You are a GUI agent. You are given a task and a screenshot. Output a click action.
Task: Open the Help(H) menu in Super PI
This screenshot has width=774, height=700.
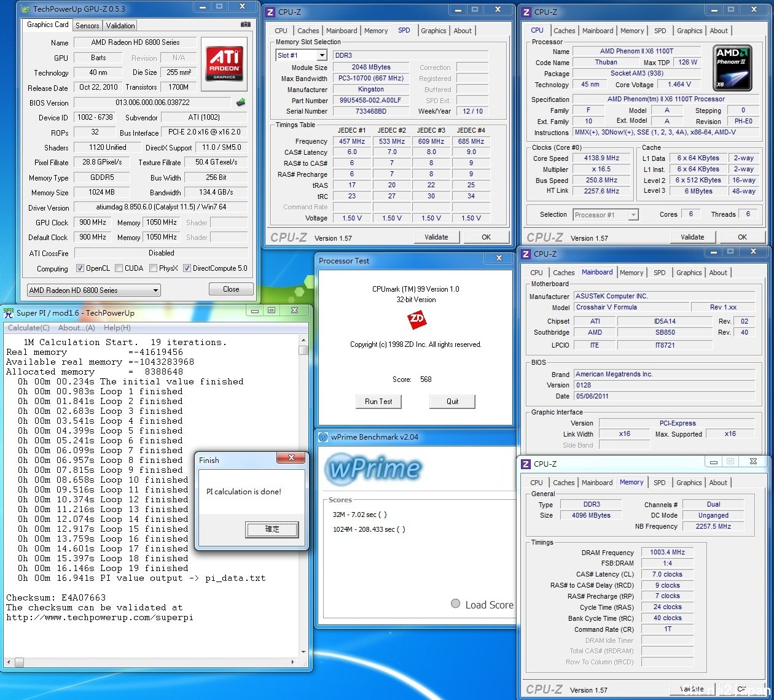[x=117, y=328]
